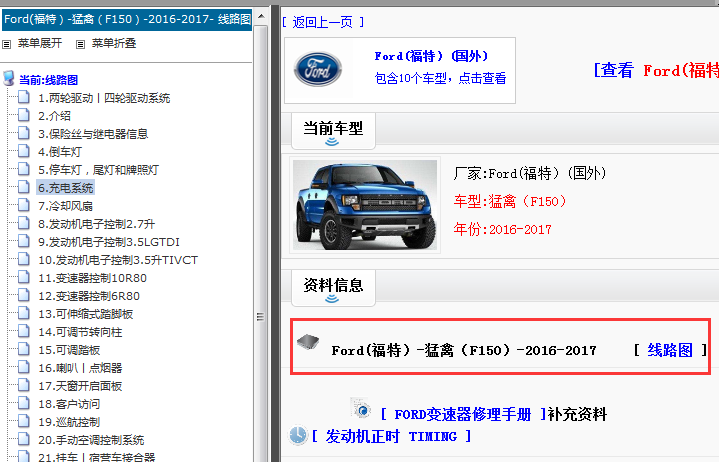Select the highlighted 6.充电系统 item
The image size is (719, 462).
66,188
